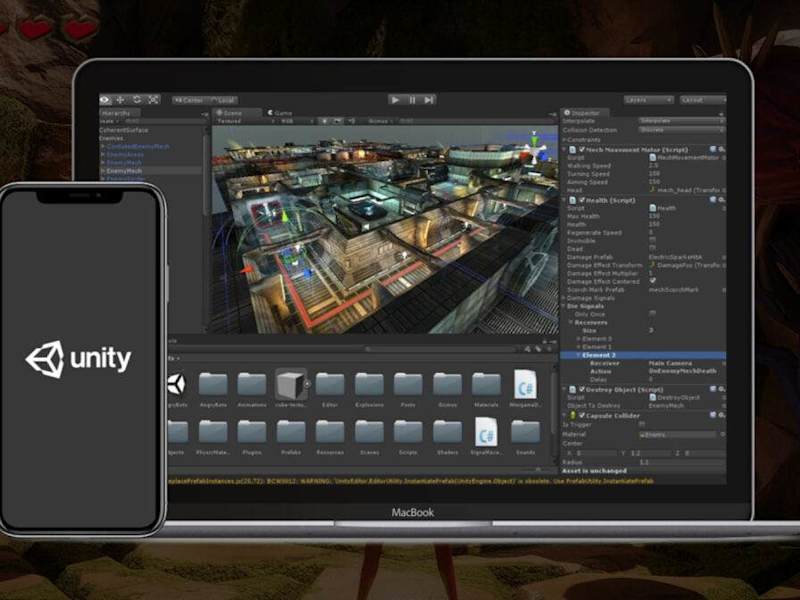Toggle the Damage Effect Centered checkbox
The width and height of the screenshot is (800, 600).
653,281
